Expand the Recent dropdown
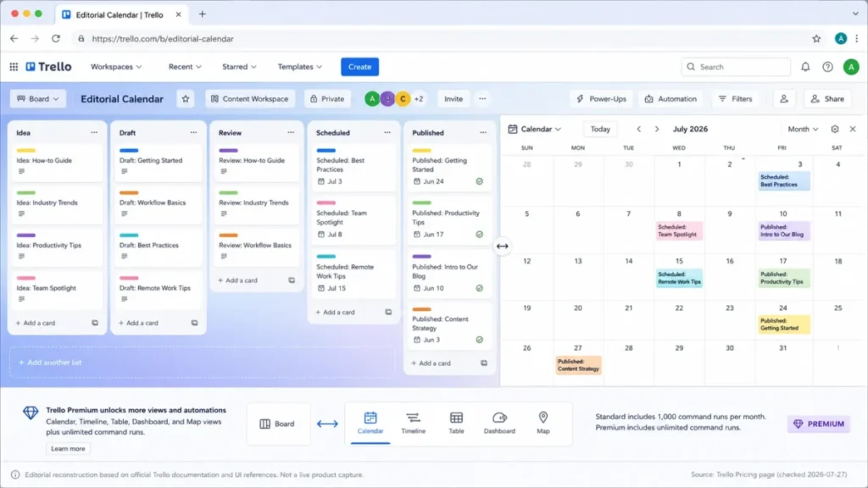Image resolution: width=868 pixels, height=488 pixels. point(185,66)
